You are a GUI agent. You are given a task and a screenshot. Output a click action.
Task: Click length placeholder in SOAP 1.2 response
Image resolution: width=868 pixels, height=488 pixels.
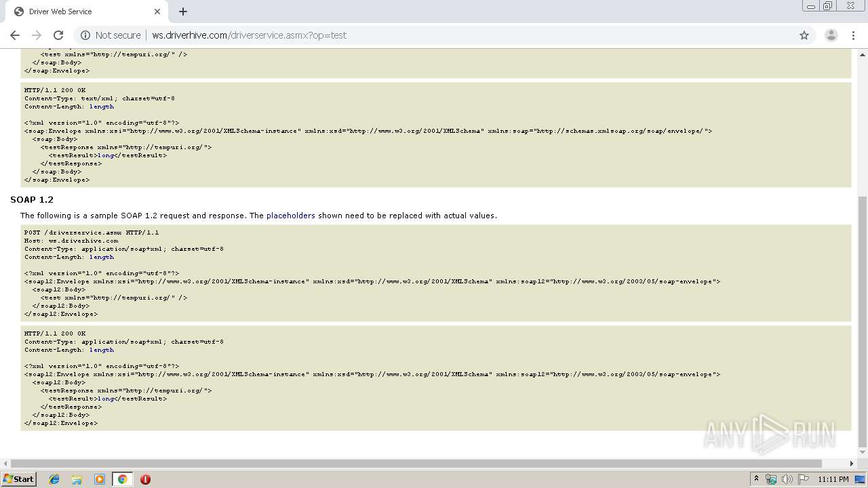coord(102,350)
